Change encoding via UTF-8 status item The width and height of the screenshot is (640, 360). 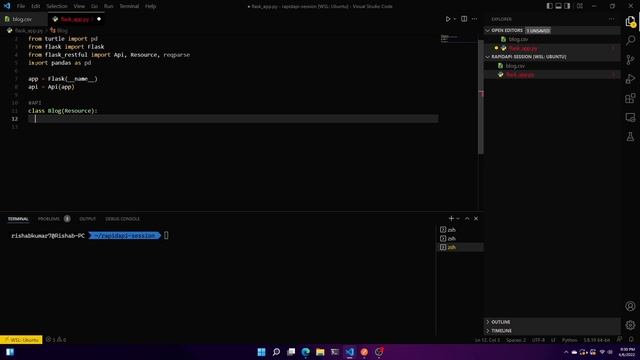pyautogui.click(x=538, y=340)
